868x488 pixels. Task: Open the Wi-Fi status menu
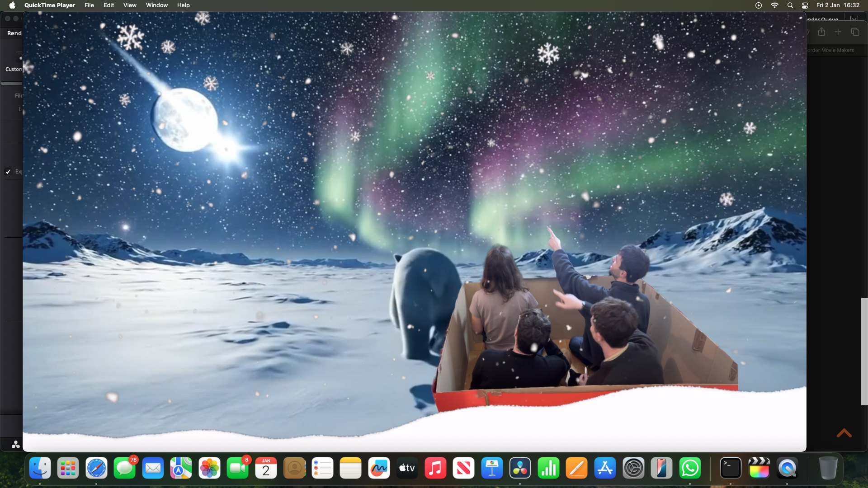click(774, 5)
